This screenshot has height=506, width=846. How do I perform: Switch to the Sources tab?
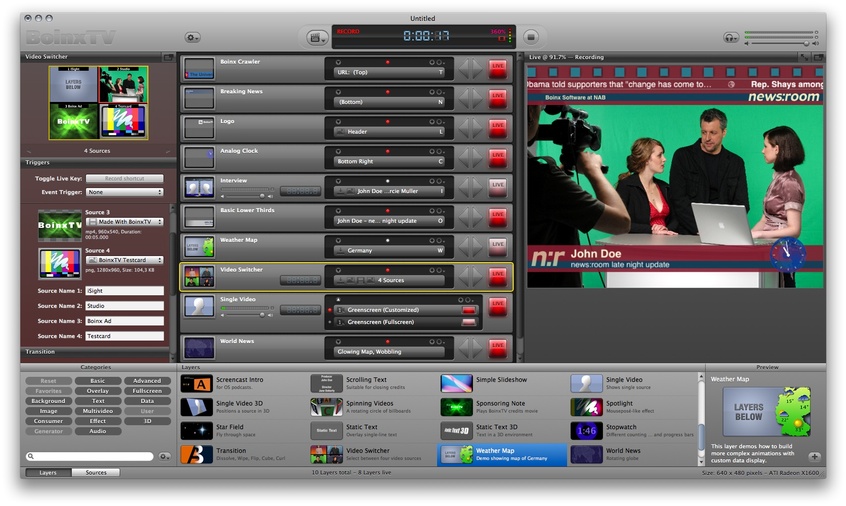coord(96,472)
